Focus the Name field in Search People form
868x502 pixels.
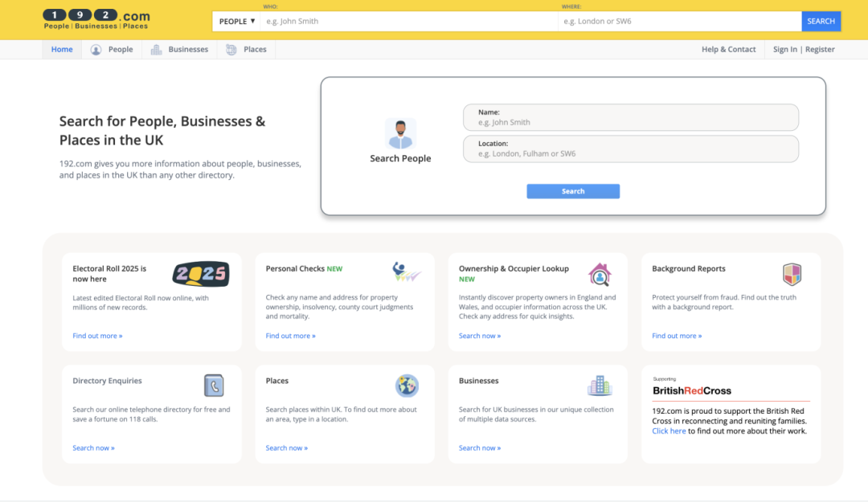tap(631, 117)
